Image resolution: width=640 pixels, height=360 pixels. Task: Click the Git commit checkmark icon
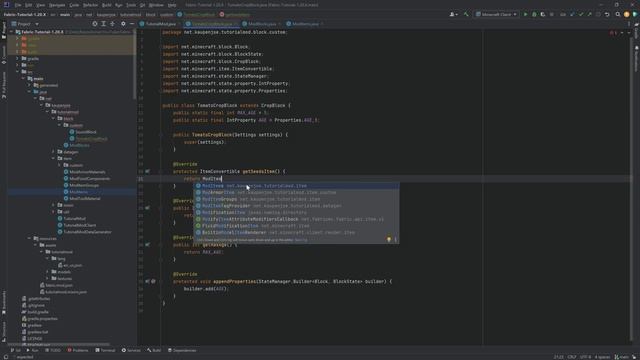tap(581, 14)
